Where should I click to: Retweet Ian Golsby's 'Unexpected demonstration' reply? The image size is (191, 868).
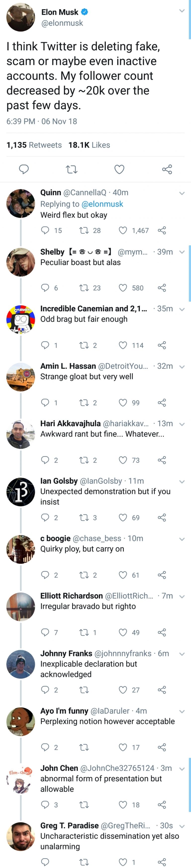click(84, 518)
